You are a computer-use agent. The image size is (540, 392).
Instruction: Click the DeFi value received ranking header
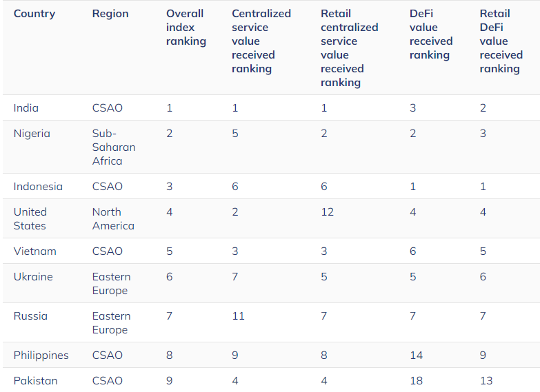[x=431, y=34]
